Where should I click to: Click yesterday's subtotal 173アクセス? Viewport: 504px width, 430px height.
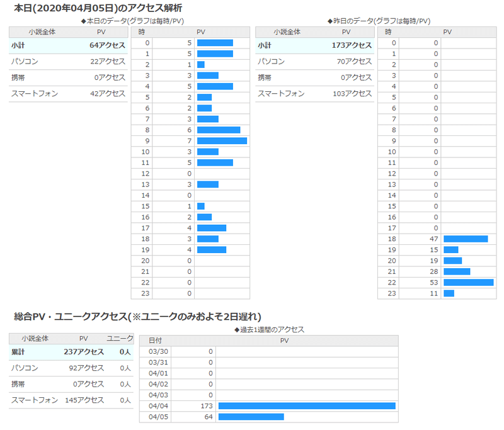352,45
